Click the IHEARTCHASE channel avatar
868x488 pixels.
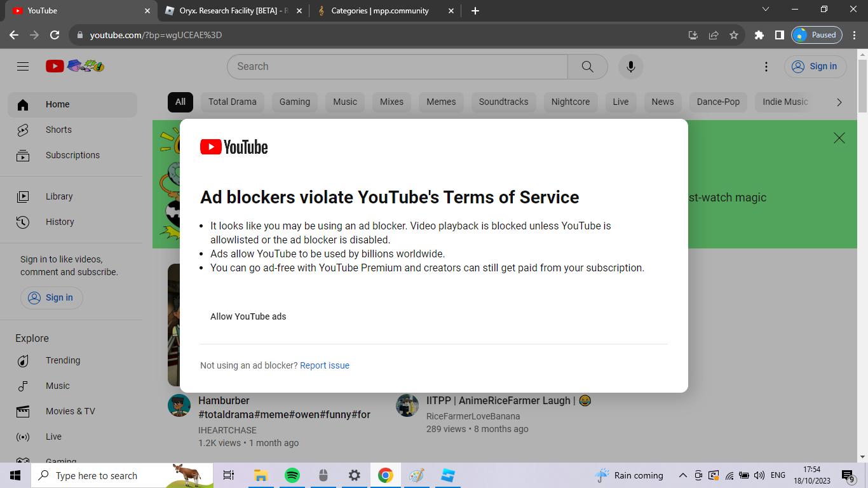[x=179, y=405]
